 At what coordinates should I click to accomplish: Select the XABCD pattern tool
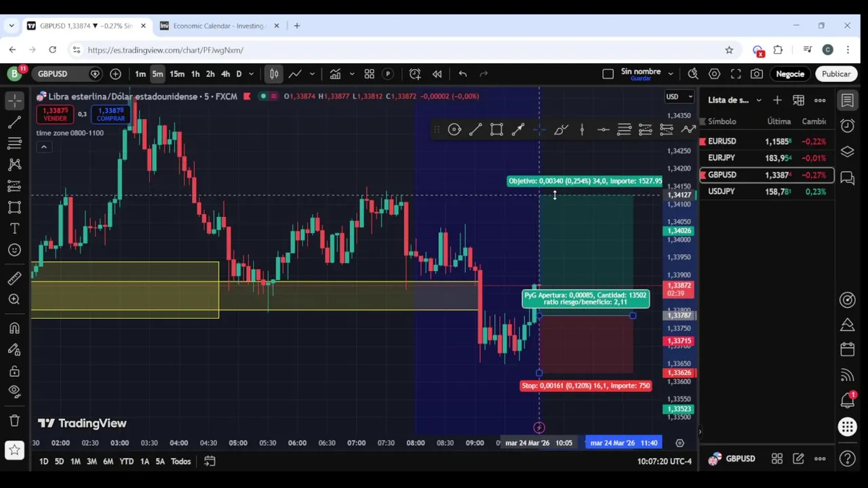point(14,165)
